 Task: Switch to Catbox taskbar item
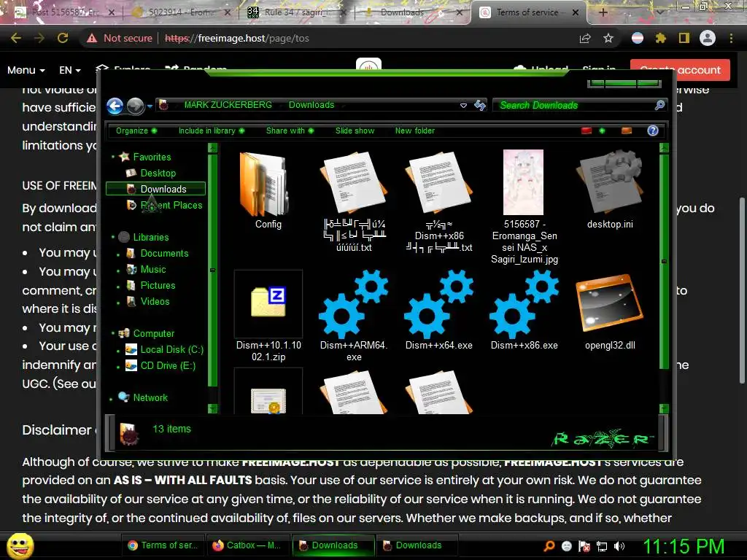click(x=247, y=545)
